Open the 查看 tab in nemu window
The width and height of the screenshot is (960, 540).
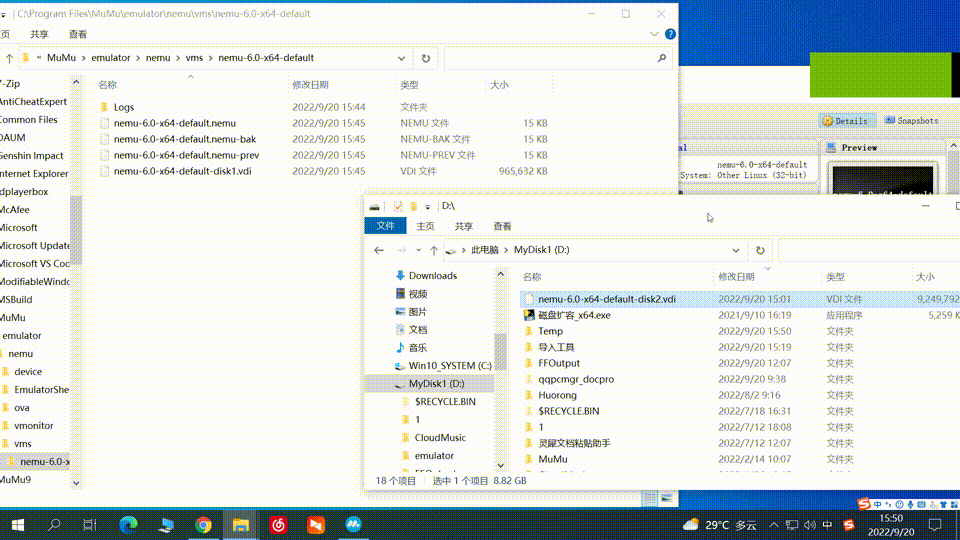(78, 34)
